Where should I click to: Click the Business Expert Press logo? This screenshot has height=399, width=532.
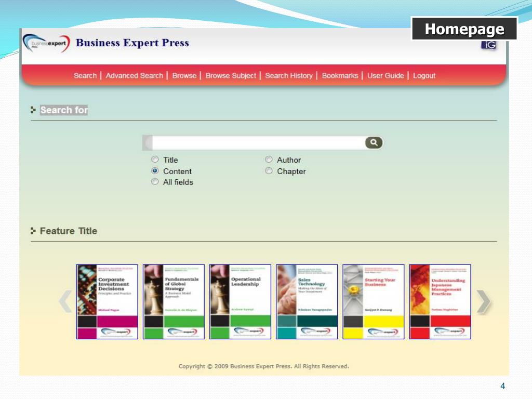point(46,43)
